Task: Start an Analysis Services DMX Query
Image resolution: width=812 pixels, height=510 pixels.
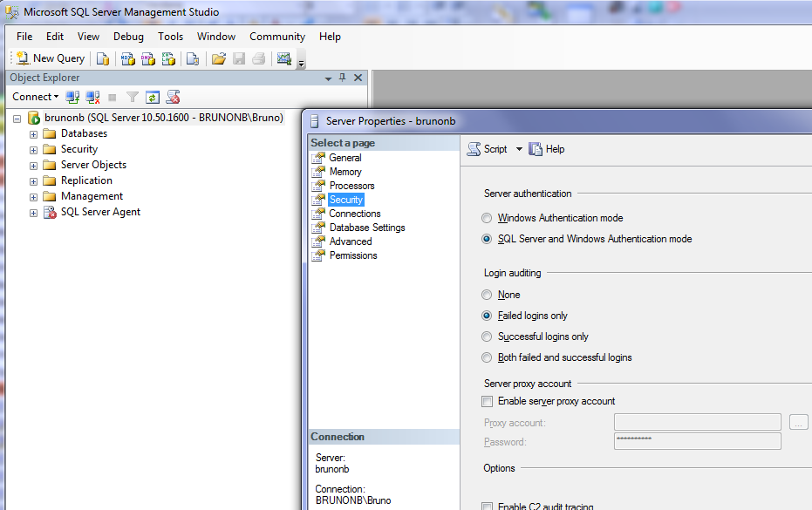Action: click(148, 59)
